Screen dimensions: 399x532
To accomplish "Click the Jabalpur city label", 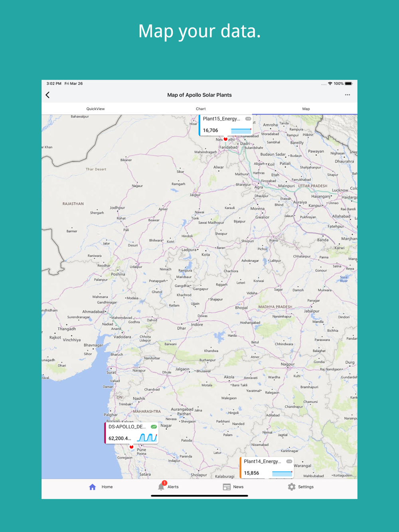I will 312,311.
